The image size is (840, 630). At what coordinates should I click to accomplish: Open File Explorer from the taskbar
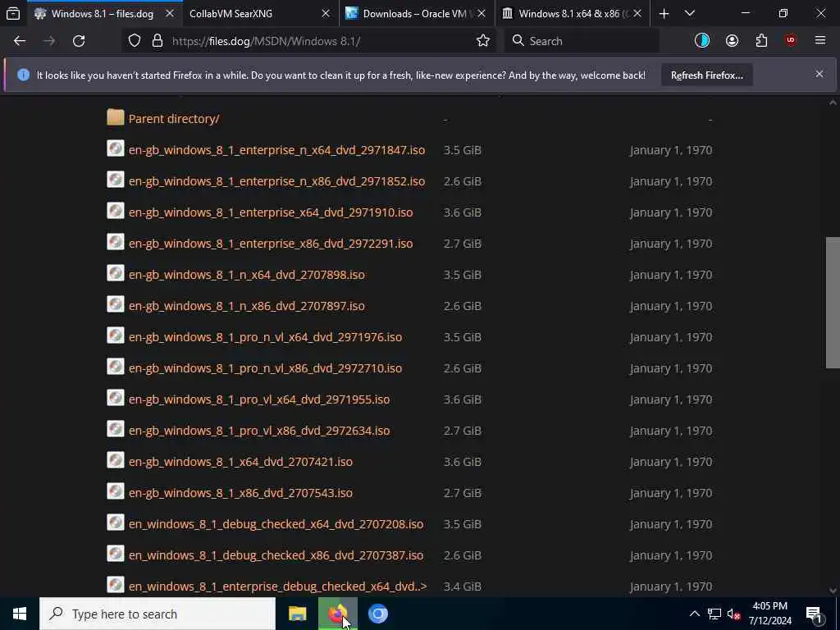[297, 614]
